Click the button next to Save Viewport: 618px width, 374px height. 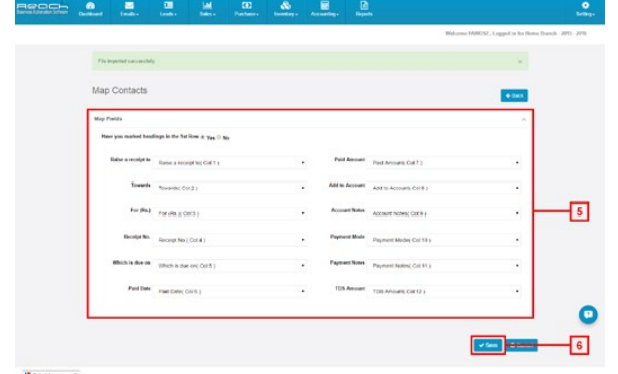click(x=521, y=345)
